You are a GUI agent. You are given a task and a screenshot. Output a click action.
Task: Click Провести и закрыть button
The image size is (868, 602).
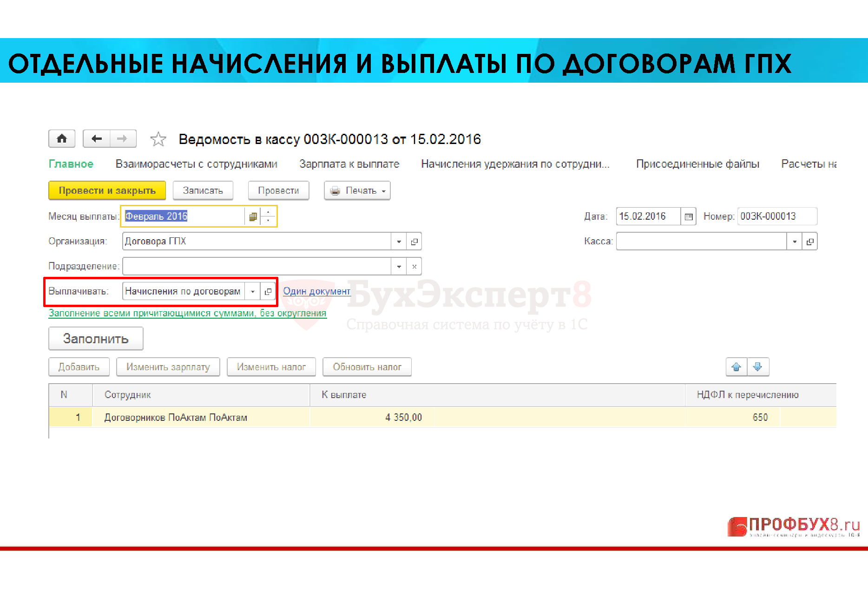(x=107, y=190)
